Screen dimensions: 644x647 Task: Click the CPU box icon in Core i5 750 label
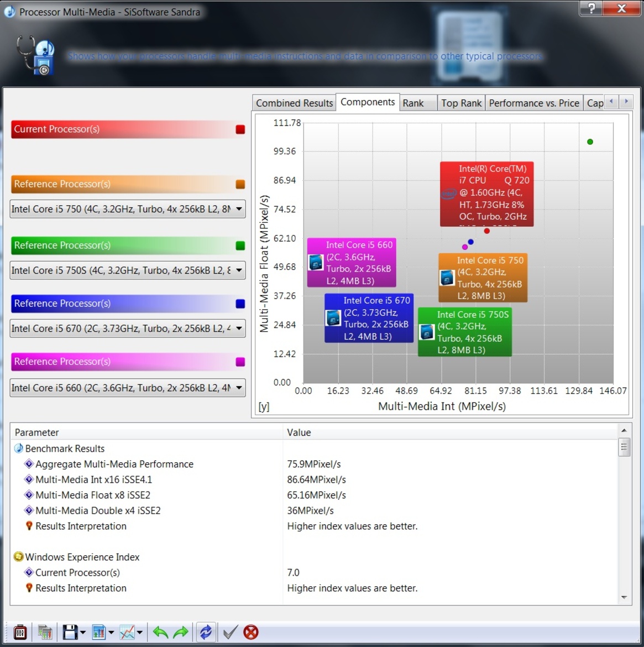[447, 278]
